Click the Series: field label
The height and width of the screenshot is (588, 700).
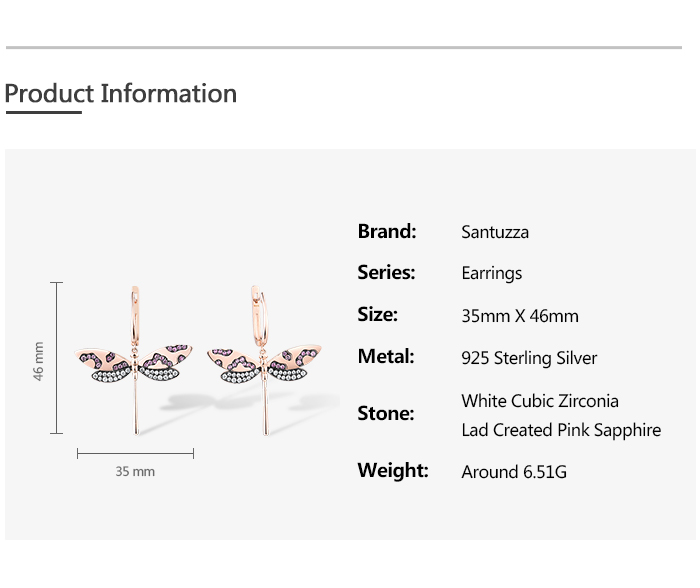tap(386, 272)
